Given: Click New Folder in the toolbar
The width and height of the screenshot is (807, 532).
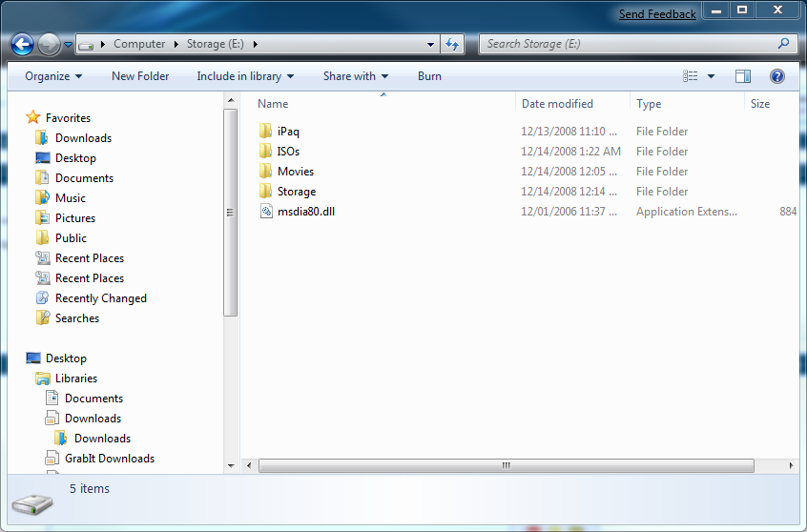Looking at the screenshot, I should [x=140, y=76].
